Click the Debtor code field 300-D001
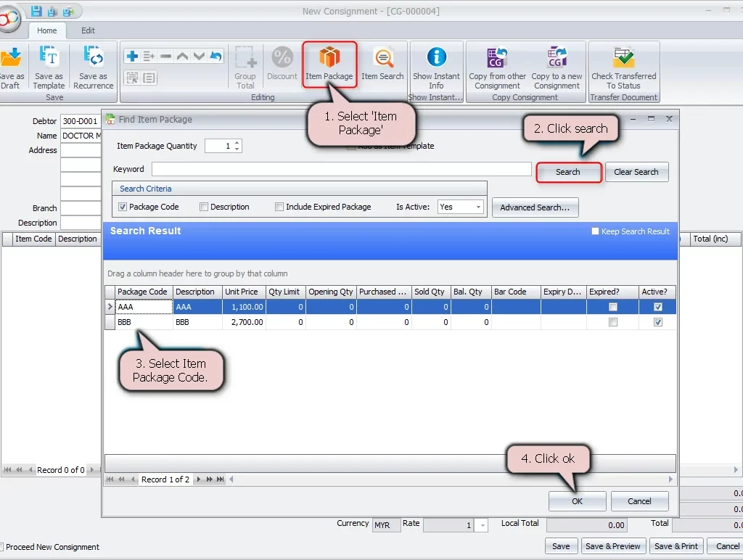743x560 pixels. [x=80, y=121]
